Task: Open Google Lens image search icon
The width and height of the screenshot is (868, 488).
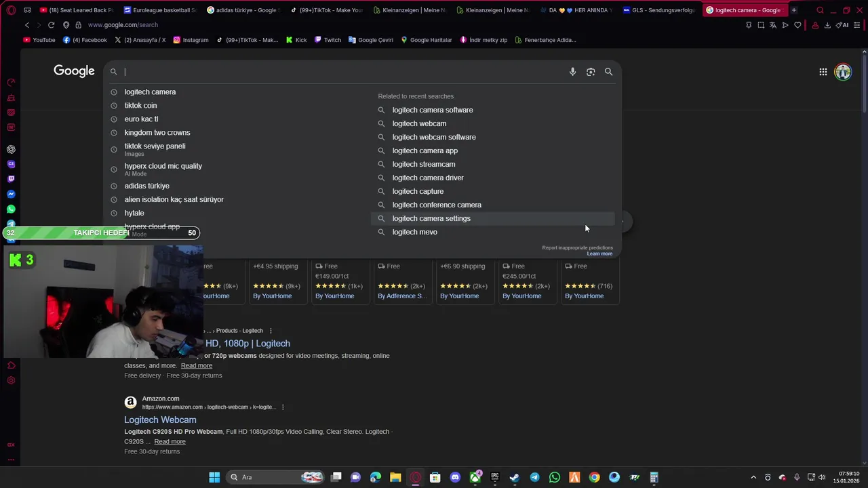Action: [x=591, y=72]
